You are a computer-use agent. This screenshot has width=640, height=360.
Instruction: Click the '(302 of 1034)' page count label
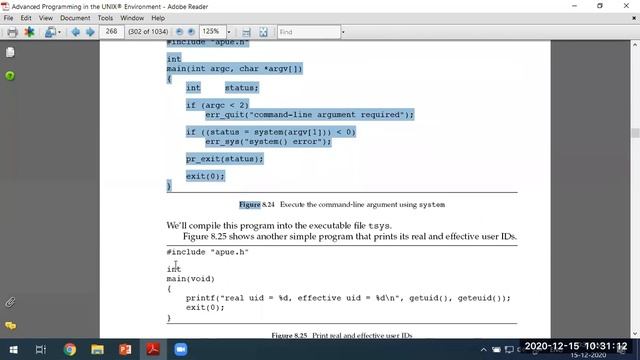[148, 32]
